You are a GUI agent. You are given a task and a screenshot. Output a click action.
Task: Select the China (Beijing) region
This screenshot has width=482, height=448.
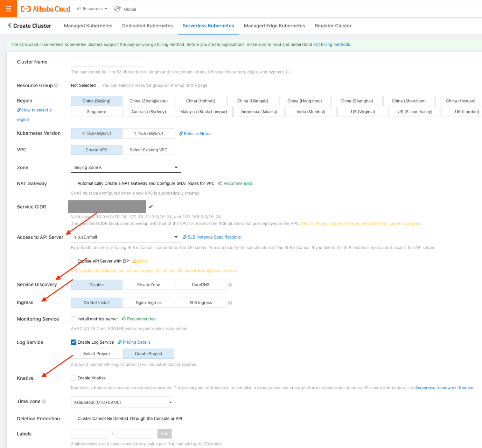[x=97, y=101]
